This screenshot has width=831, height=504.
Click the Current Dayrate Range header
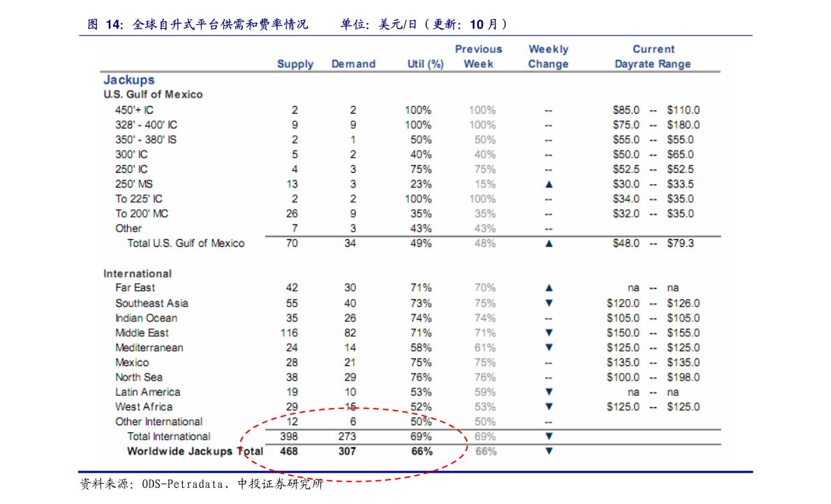click(x=653, y=56)
